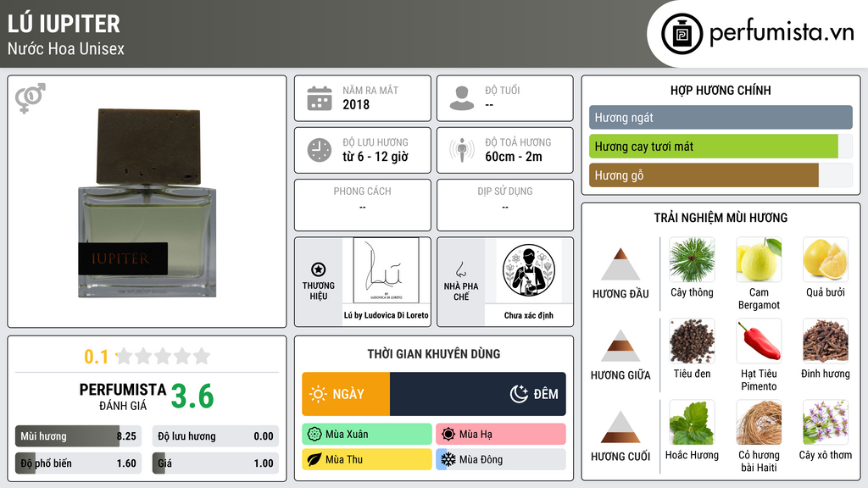
Task: Click the LÚ IUPITER title
Action: 64,24
